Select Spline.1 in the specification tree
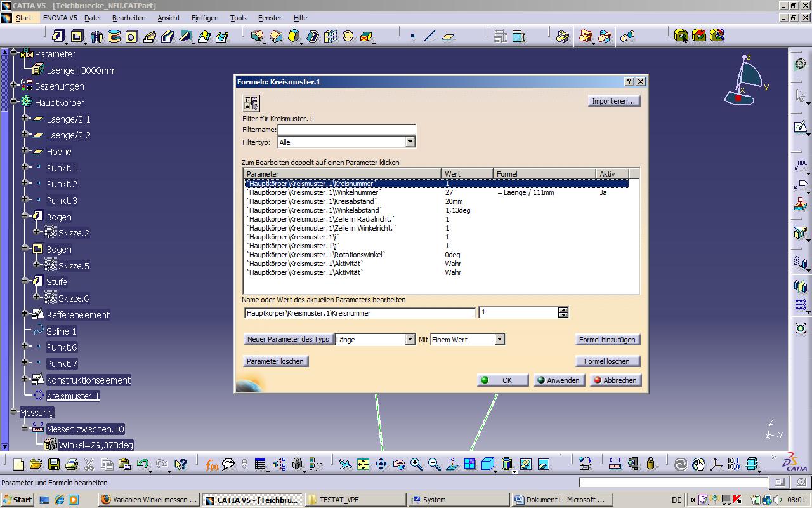Image resolution: width=812 pixels, height=508 pixels. (62, 331)
